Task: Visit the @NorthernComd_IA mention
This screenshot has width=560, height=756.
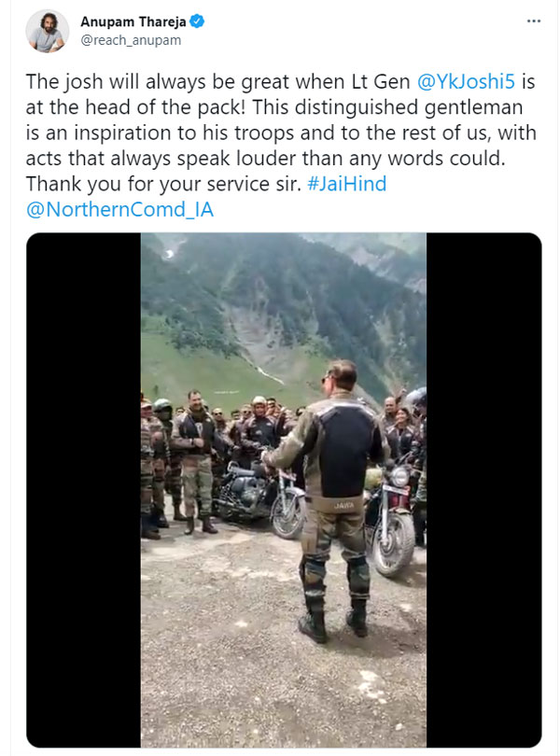Action: [119, 209]
